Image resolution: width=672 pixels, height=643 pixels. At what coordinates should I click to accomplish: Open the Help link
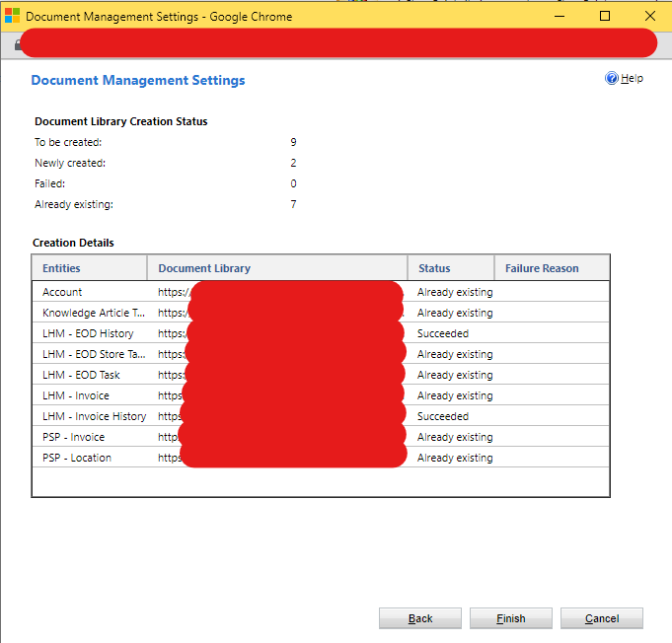632,78
